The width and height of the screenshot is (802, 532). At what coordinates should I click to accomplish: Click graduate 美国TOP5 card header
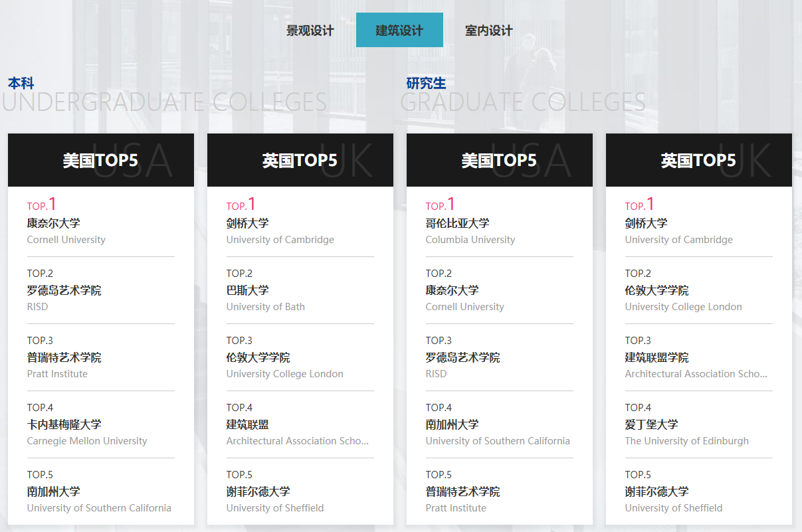coord(500,160)
